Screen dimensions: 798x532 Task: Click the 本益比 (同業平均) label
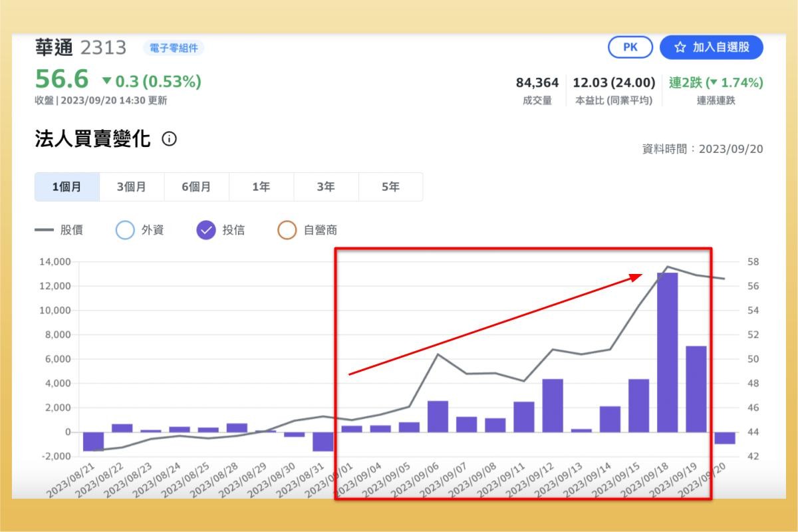pyautogui.click(x=614, y=101)
